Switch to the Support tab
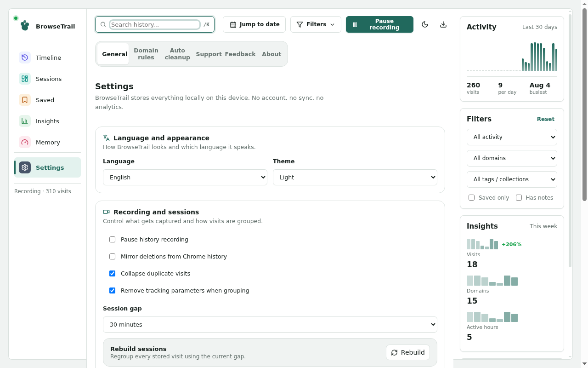The width and height of the screenshot is (588, 368). 209,54
